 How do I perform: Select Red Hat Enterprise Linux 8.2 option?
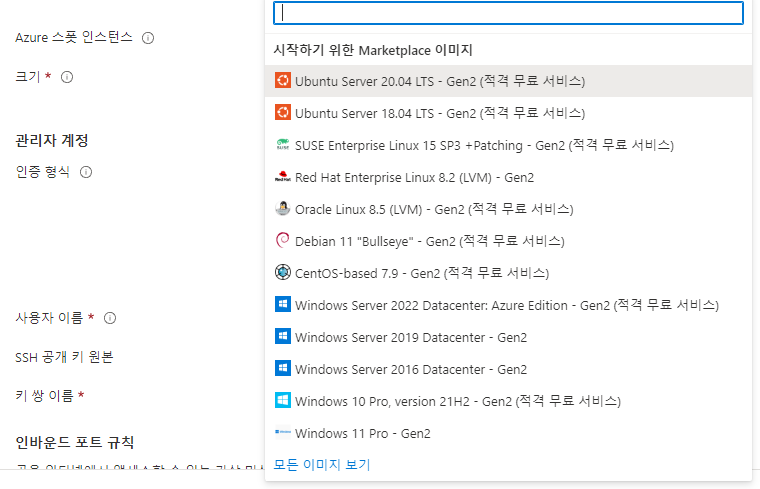pyautogui.click(x=414, y=177)
